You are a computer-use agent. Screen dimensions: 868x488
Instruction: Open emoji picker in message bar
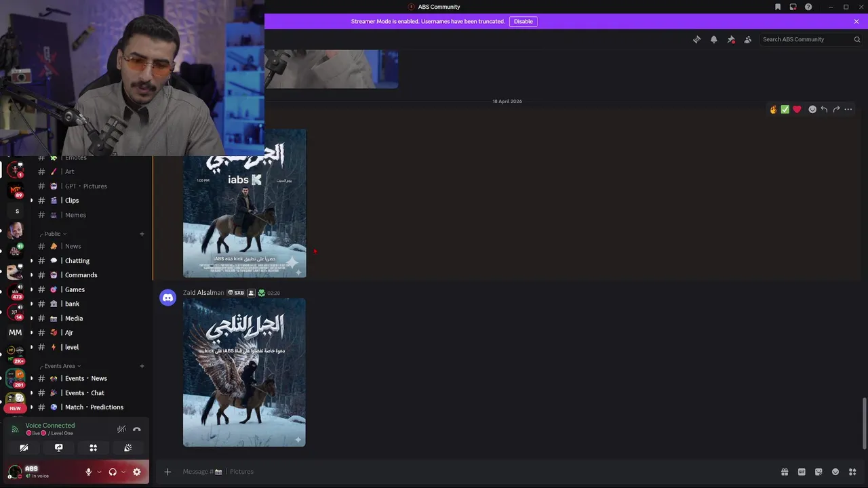(835, 472)
